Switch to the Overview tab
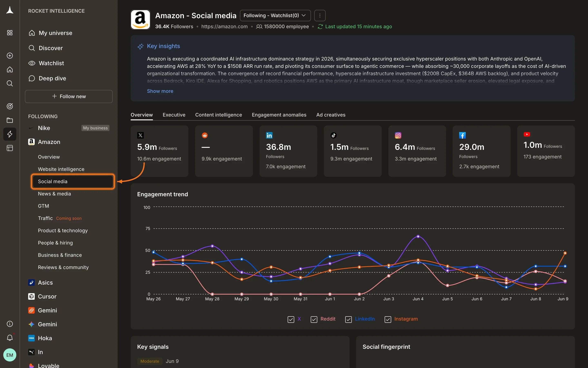 [x=142, y=115]
